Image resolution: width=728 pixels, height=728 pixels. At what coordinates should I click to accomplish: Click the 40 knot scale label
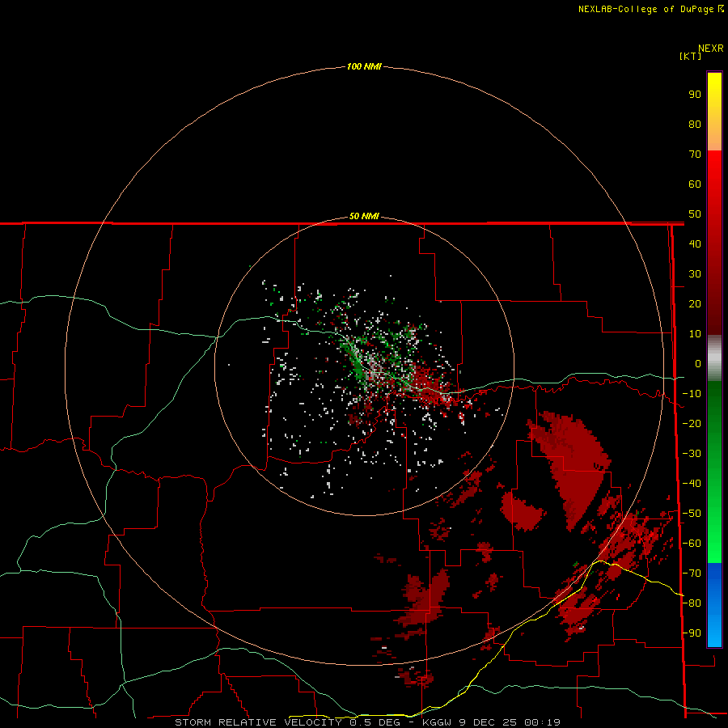click(695, 243)
